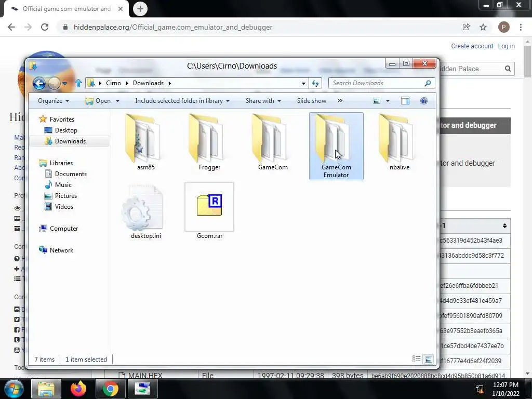The width and height of the screenshot is (532, 399).
Task: Open Firefox from the taskbar
Action: (x=78, y=389)
